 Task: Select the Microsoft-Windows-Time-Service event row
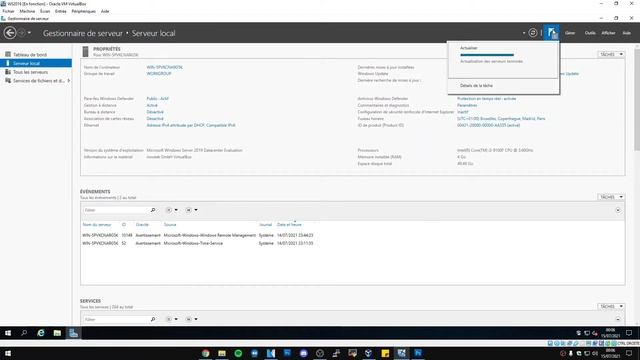click(x=198, y=243)
